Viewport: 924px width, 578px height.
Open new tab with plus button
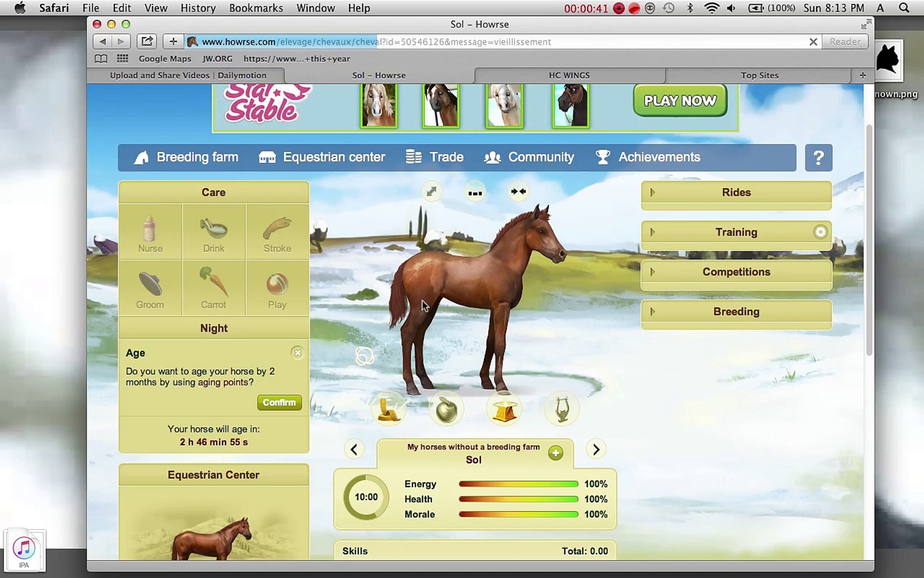pyautogui.click(x=863, y=75)
